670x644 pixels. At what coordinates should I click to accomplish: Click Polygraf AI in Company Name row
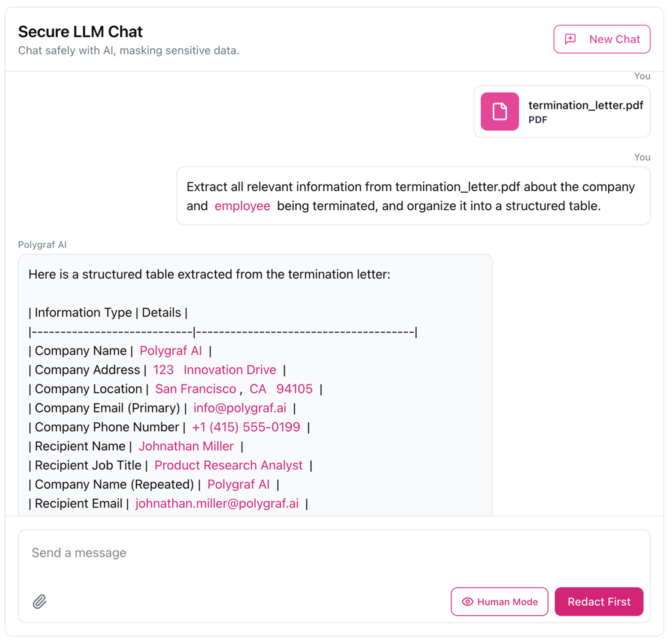pyautogui.click(x=171, y=351)
